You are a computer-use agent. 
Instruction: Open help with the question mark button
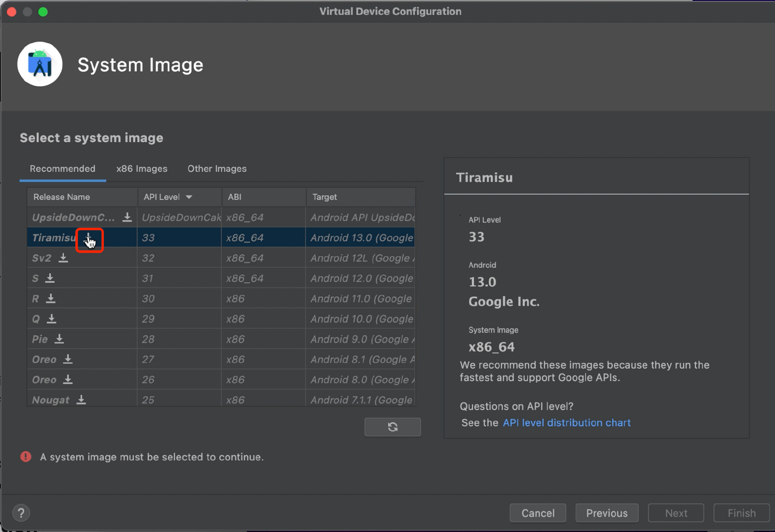click(21, 513)
